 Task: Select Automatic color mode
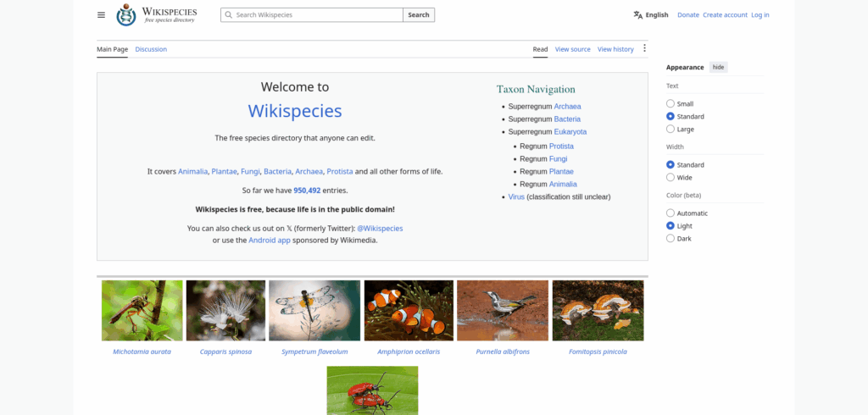tap(670, 213)
